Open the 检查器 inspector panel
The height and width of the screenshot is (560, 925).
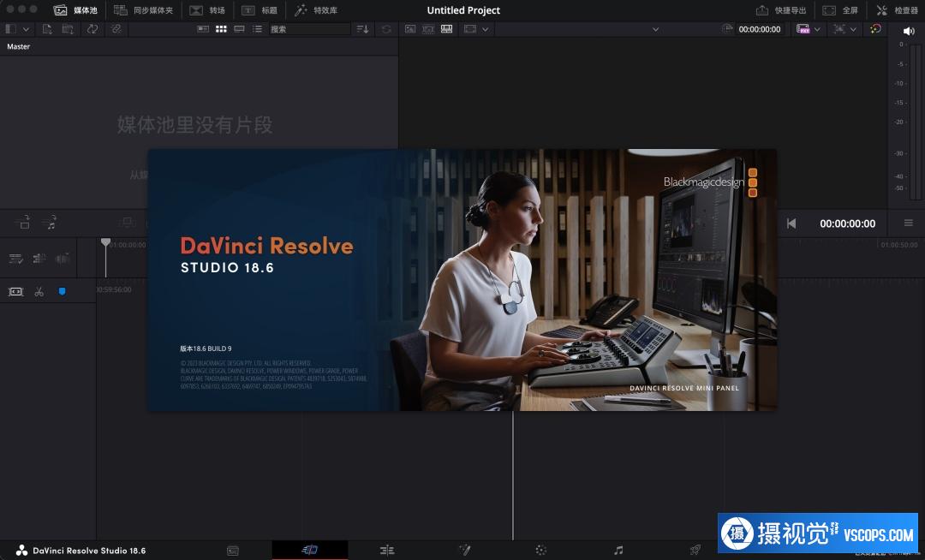(x=897, y=10)
